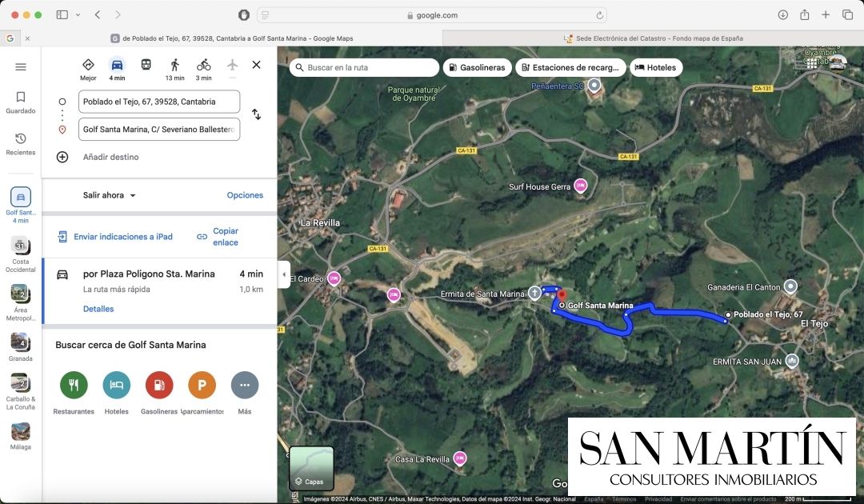Open the Málaga saved list
The height and width of the screenshot is (504, 864).
20,436
